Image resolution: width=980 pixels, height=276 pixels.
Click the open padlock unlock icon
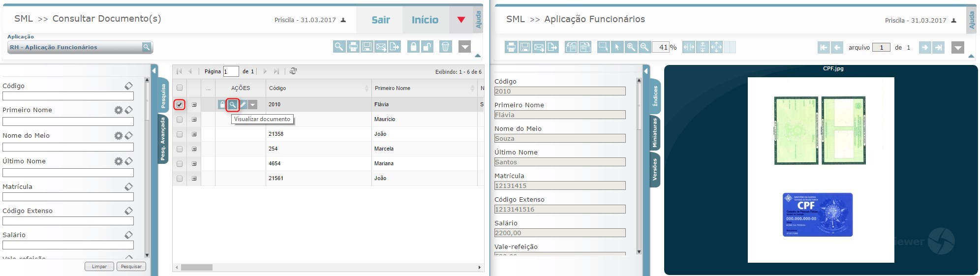tap(427, 47)
